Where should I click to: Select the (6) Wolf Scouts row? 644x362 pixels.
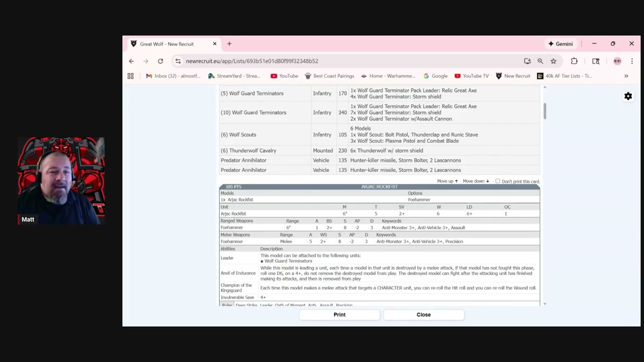(379, 135)
